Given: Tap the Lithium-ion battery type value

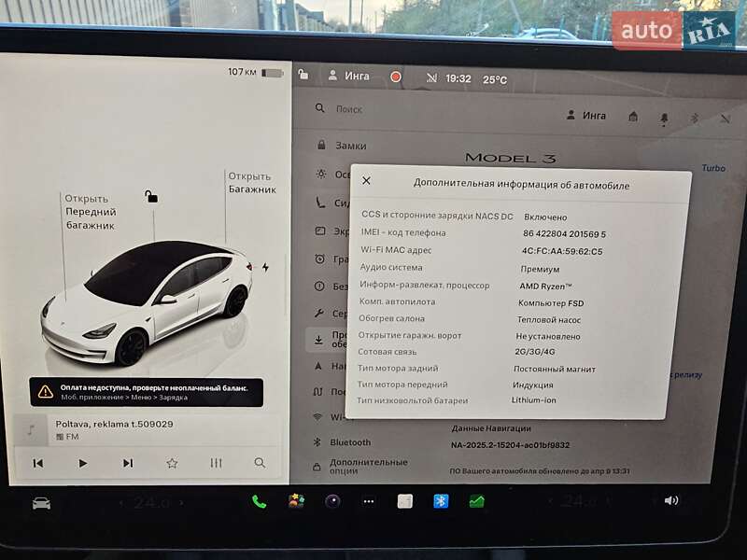Looking at the screenshot, I should 533,400.
